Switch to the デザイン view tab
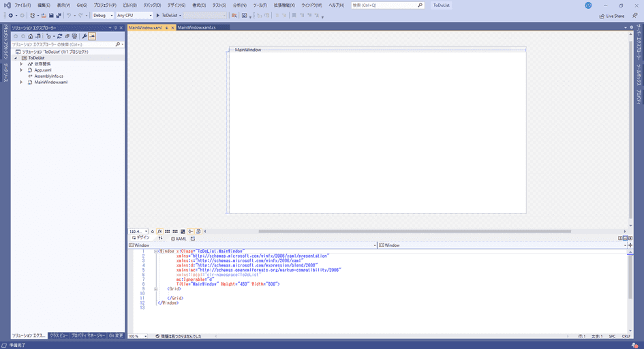Viewport: 644px width, 349px height. (141, 238)
